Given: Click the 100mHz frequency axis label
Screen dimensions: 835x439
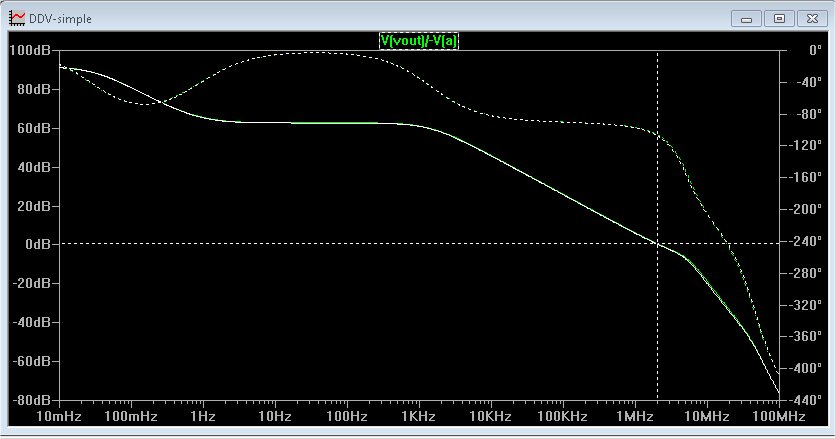Looking at the screenshot, I should pyautogui.click(x=131, y=416).
